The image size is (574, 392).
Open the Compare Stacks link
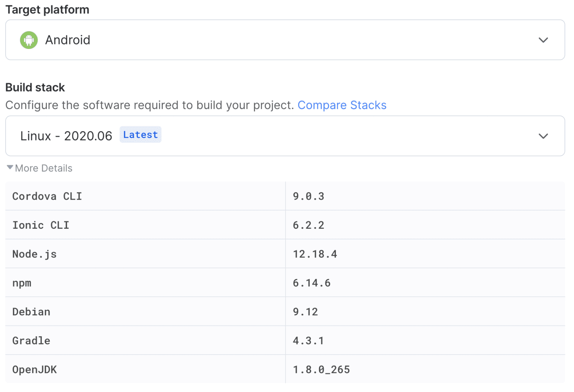pos(342,105)
